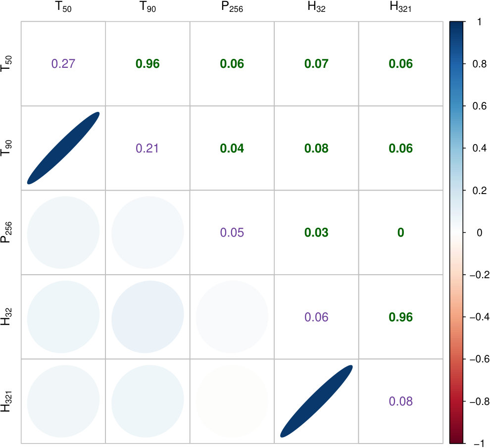Select the faint circle in H321–P256 cell
This screenshot has width=490, height=448.
pos(232,401)
